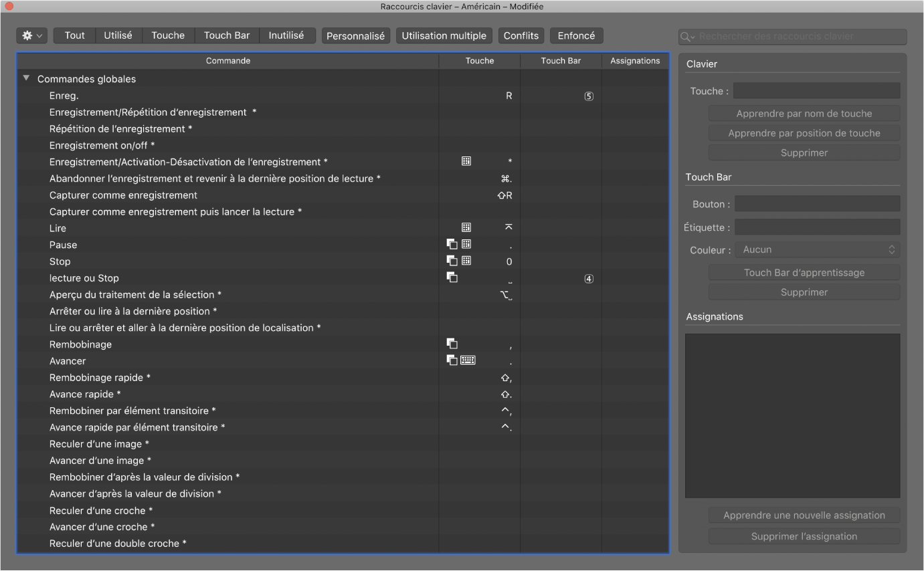The width and height of the screenshot is (924, 571).
Task: Click the multiple-use icon in the Pause row
Action: (452, 245)
